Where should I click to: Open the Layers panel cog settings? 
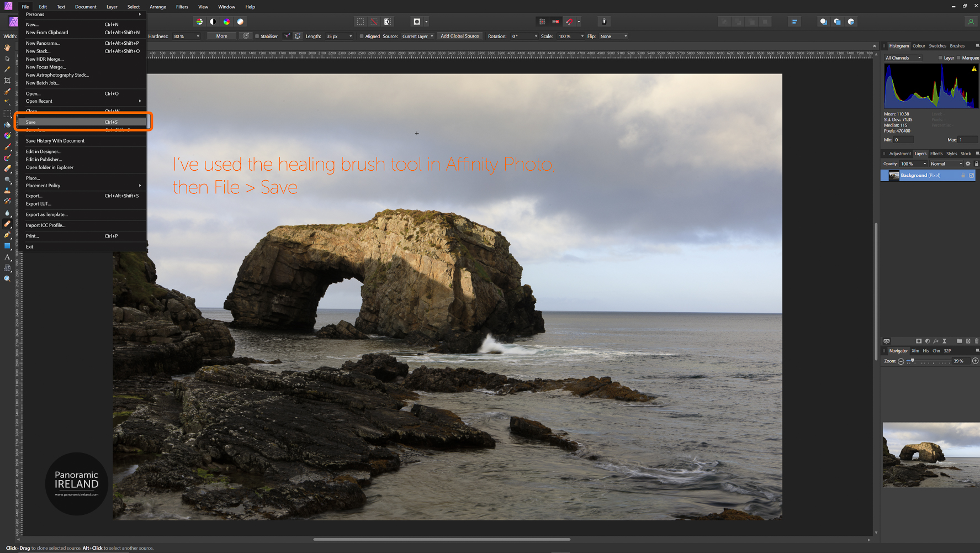pyautogui.click(x=968, y=164)
